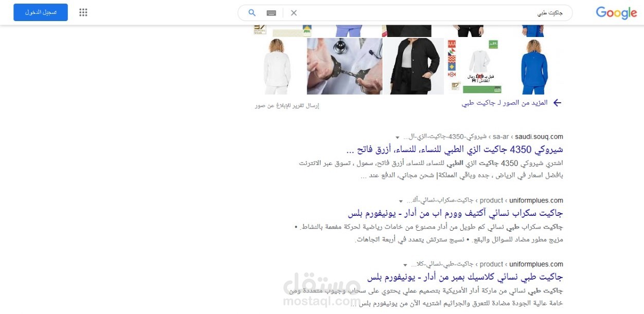Open the classic Bamber medical jacket result
Screen dimensions: 644x314
pyautogui.click(x=465, y=277)
